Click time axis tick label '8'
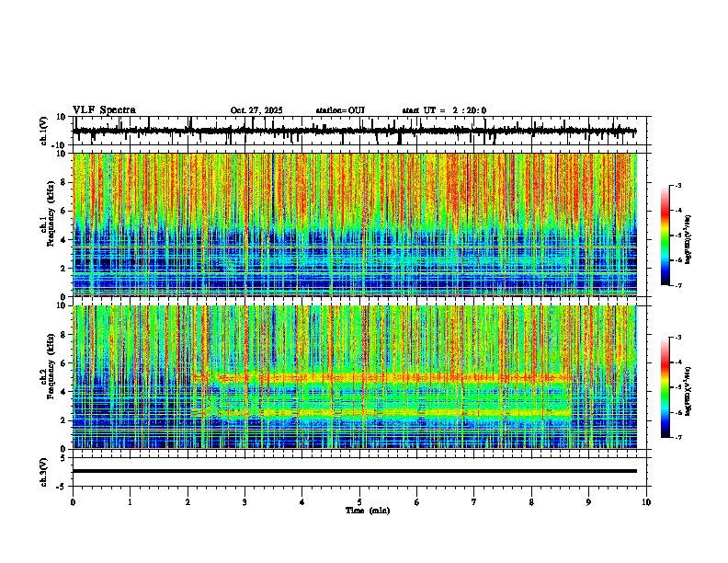This screenshot has width=728, height=563. point(531,502)
